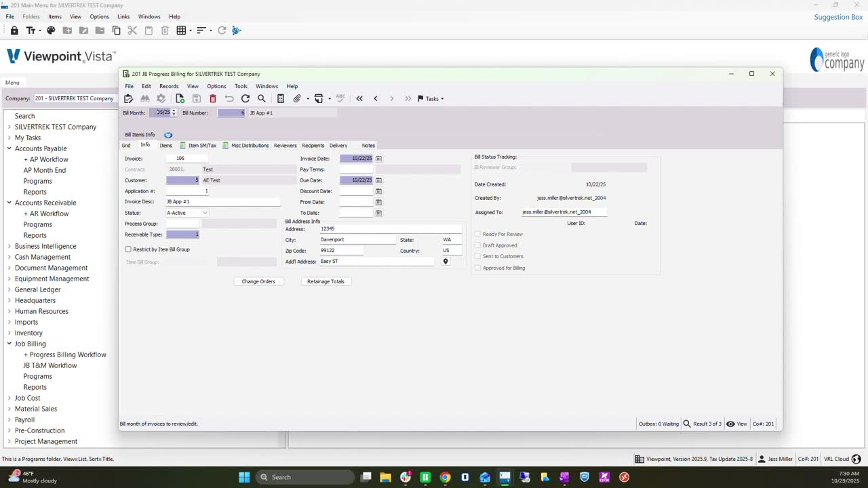Open Google Chrome from the taskbar
The width and height of the screenshot is (868, 488).
[445, 477]
